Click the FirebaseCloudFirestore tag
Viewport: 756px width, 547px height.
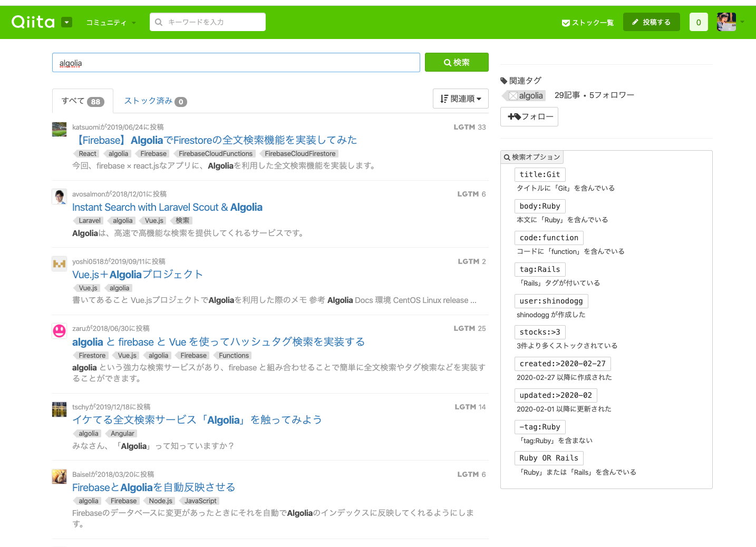point(300,154)
